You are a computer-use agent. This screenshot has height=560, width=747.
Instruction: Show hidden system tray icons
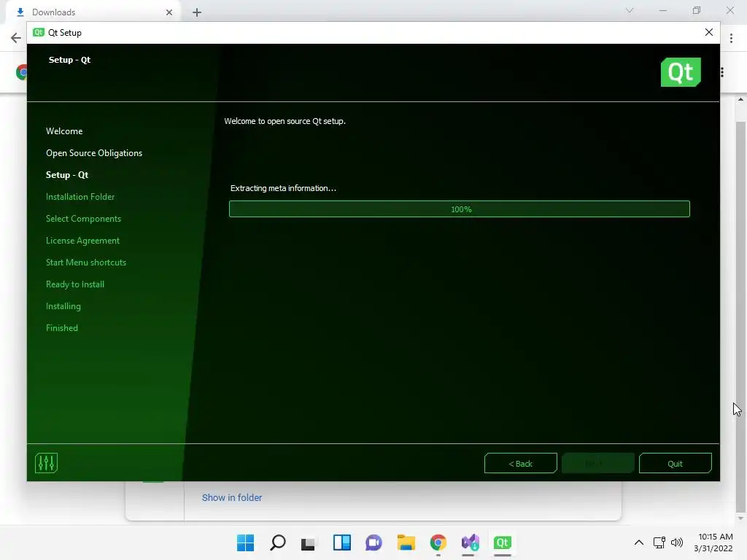(639, 542)
